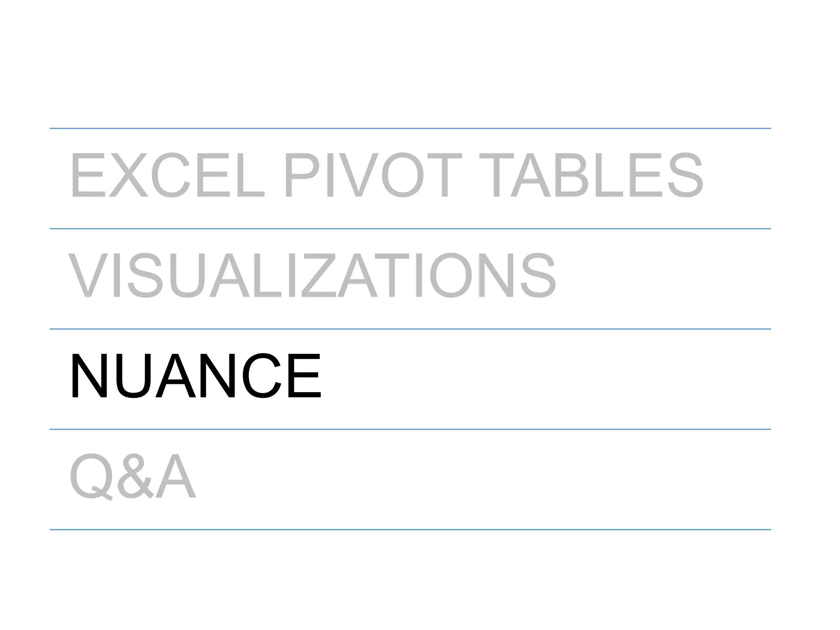Select the highlighted NUANCE heading
840x630 pixels.
195,376
